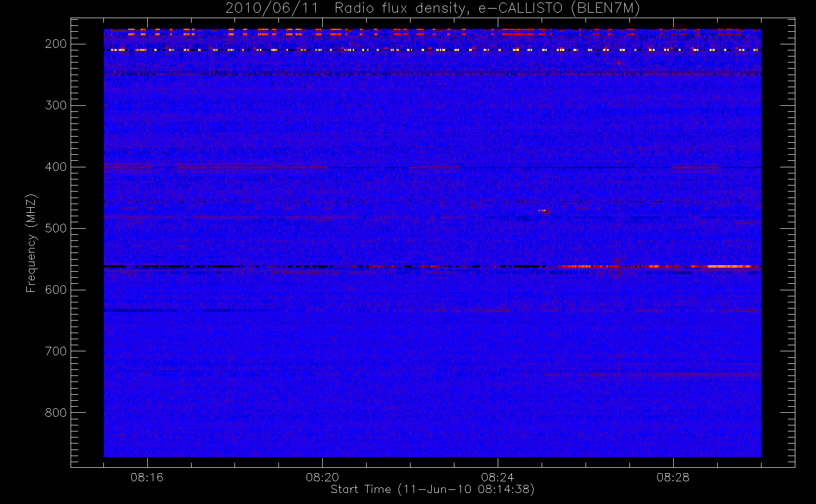Click the 800 frequency tick label
Image resolution: width=816 pixels, height=504 pixels.
coord(55,413)
